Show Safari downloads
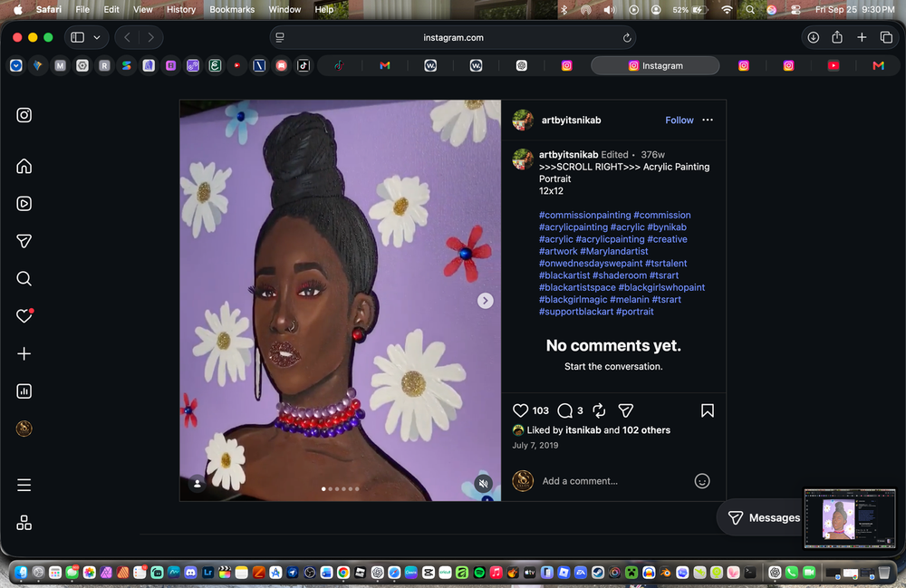Screen dimensions: 906x588 [813, 37]
